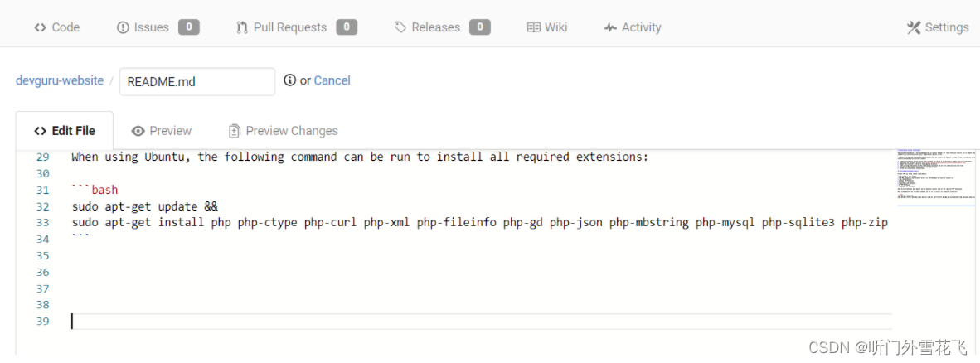This screenshot has width=980, height=363.
Task: Click the Code brackets icon
Action: coord(40,27)
